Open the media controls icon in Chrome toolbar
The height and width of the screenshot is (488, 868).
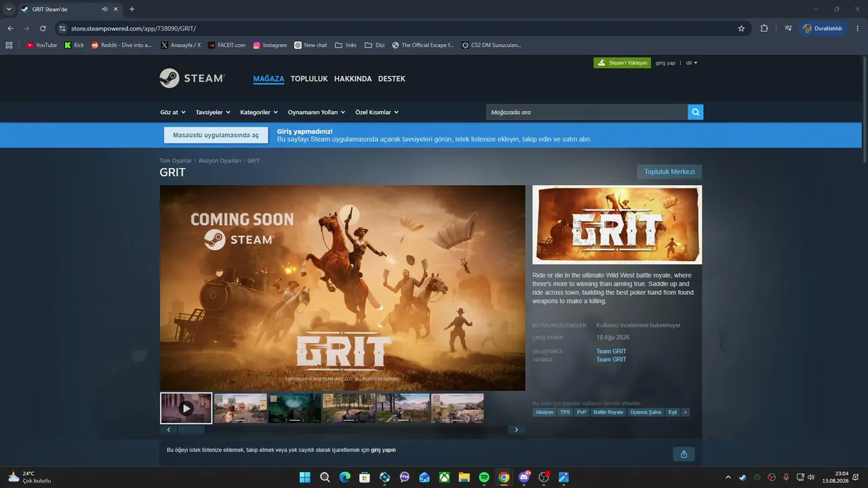(788, 28)
